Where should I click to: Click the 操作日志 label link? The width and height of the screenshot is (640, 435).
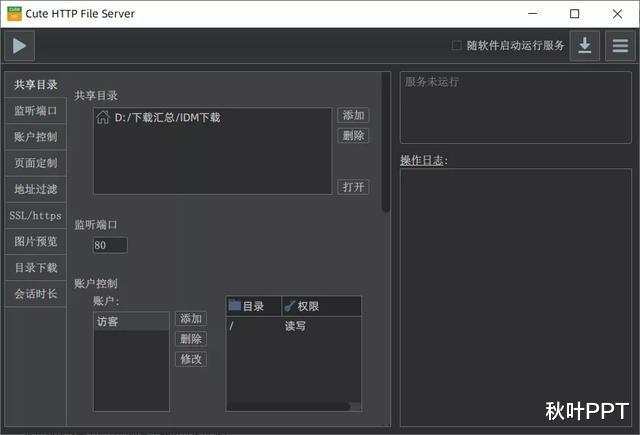pyautogui.click(x=424, y=160)
